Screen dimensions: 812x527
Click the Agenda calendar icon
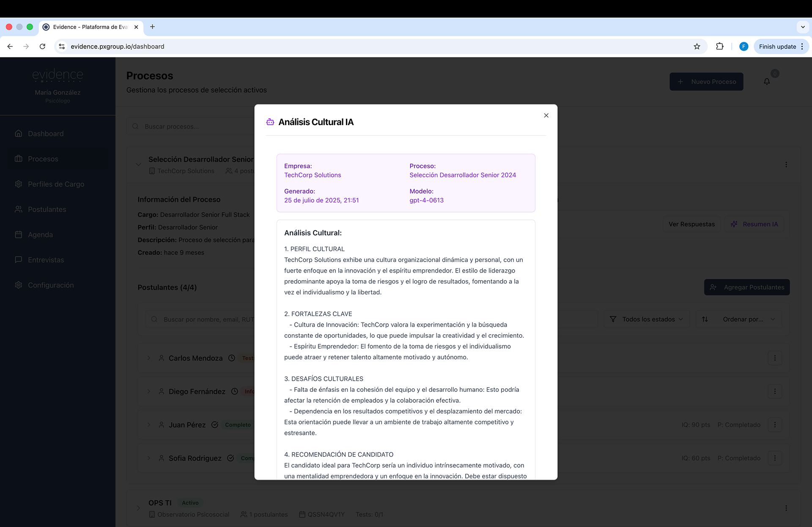tap(19, 235)
